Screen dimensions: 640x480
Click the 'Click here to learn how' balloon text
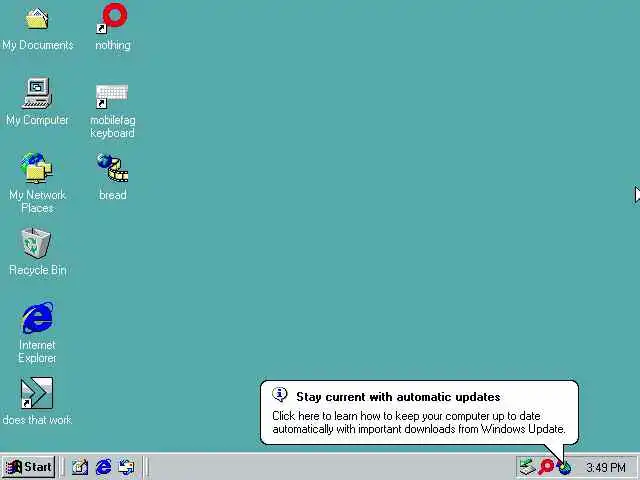pyautogui.click(x=419, y=422)
